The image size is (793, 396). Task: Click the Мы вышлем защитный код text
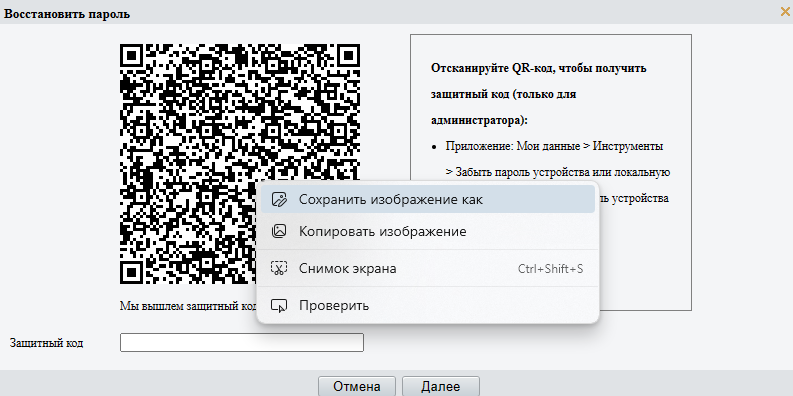188,306
